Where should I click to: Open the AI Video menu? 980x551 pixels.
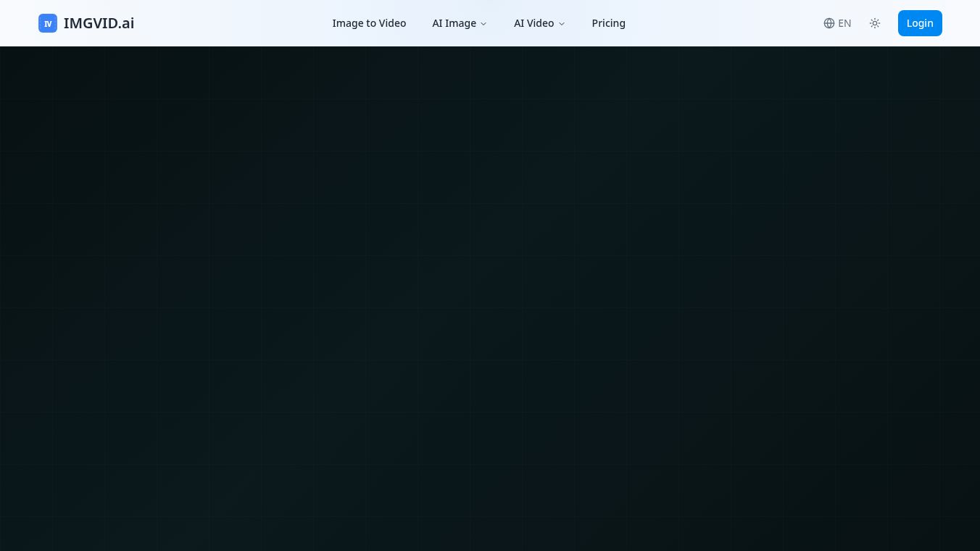pos(539,23)
